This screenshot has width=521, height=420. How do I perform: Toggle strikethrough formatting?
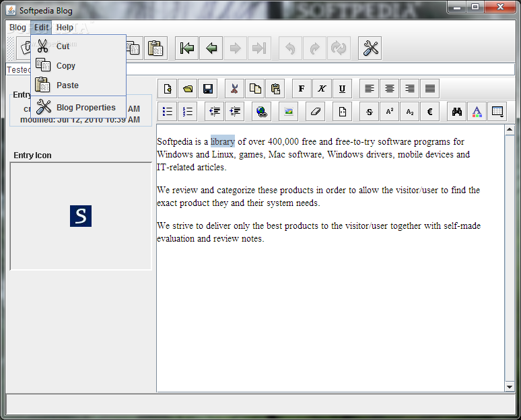coord(369,112)
